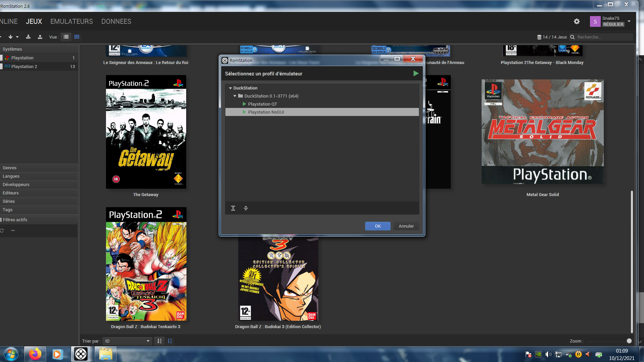Open the DONNEES tab
The width and height of the screenshot is (644, 362).
[x=116, y=21]
